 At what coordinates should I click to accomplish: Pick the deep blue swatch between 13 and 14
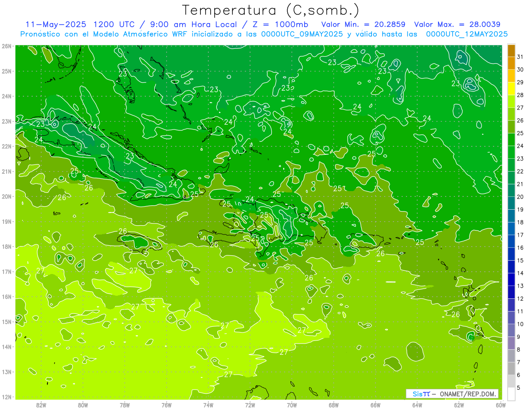coord(511,279)
